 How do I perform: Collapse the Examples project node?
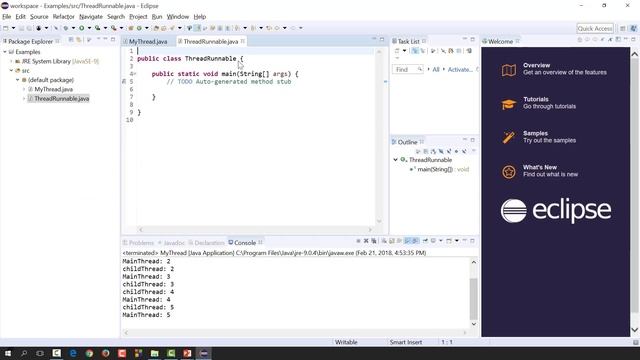pos(5,52)
